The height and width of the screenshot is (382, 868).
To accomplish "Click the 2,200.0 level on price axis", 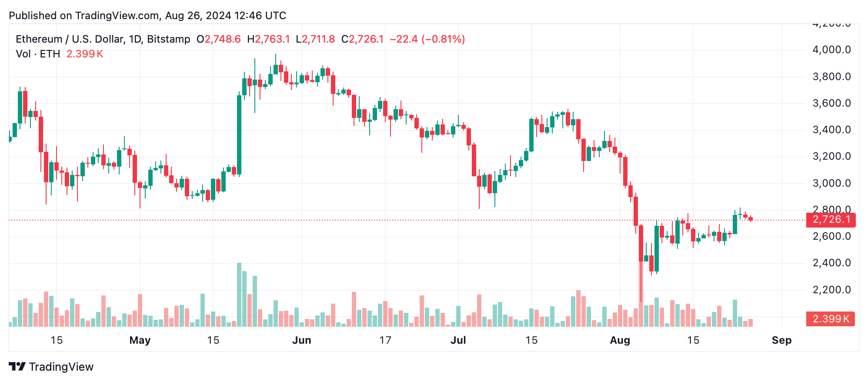I will 831,290.
